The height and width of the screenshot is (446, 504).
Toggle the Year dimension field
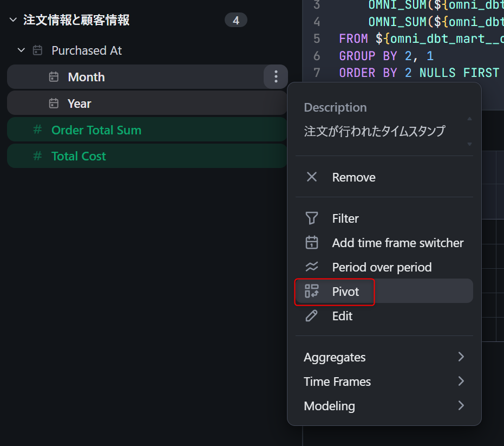click(x=80, y=104)
